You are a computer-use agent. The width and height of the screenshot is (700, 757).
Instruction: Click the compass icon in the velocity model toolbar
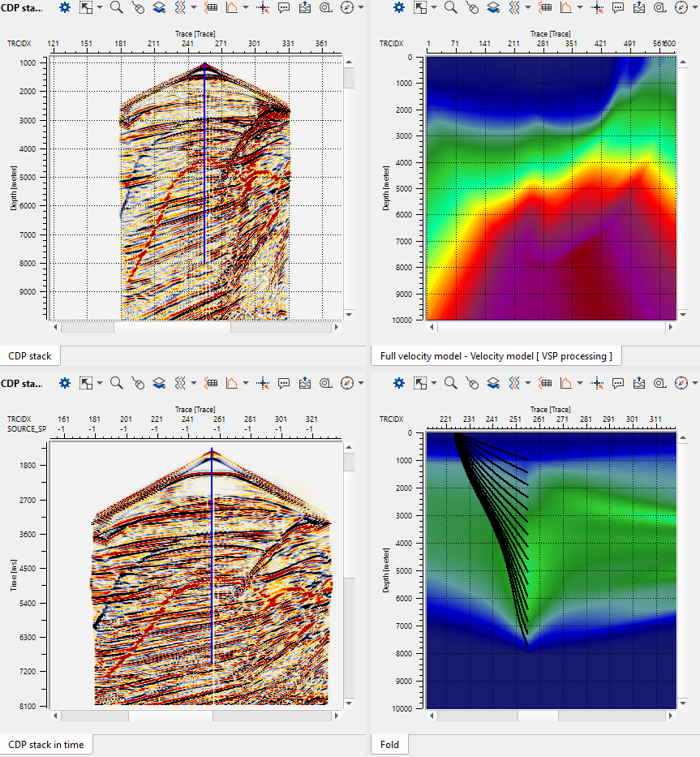[x=681, y=8]
